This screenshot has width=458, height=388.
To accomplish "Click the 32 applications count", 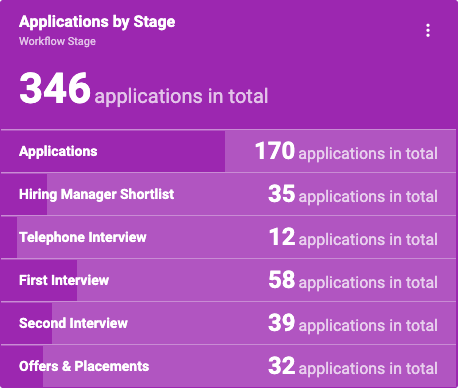I will point(282,366).
